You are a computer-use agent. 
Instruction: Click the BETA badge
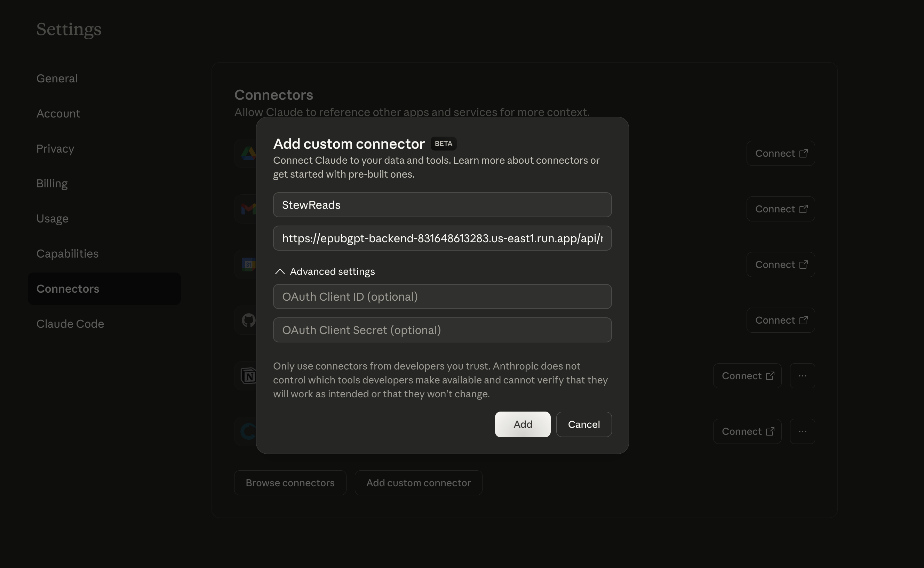[x=443, y=144]
